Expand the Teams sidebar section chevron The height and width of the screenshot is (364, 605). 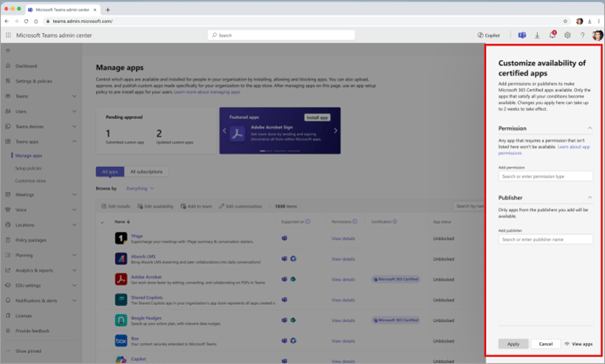(x=74, y=96)
